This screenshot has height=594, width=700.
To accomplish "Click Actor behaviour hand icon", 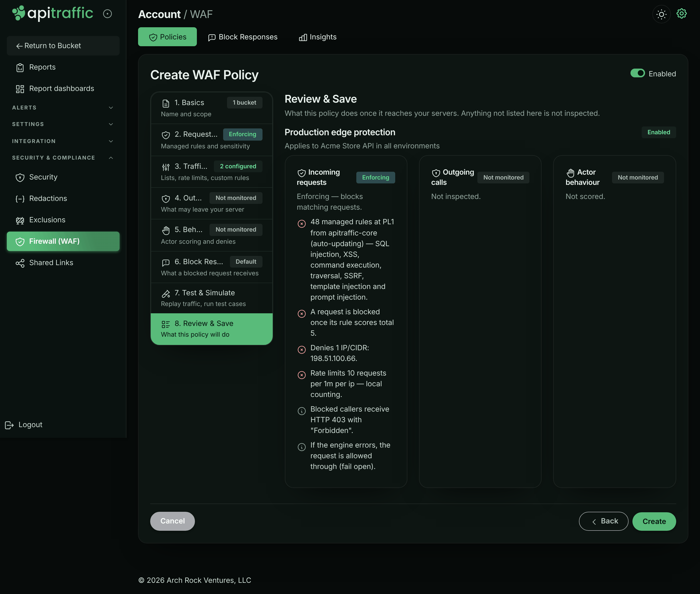I will [x=570, y=173].
